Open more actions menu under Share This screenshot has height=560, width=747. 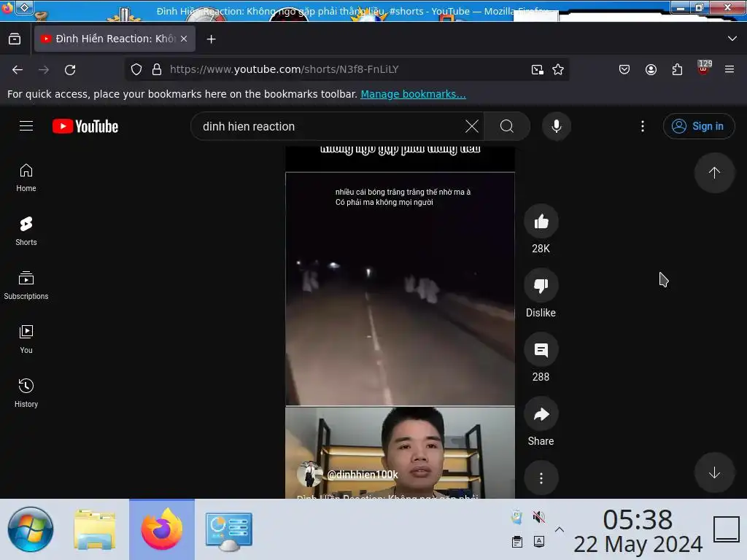coord(541,478)
